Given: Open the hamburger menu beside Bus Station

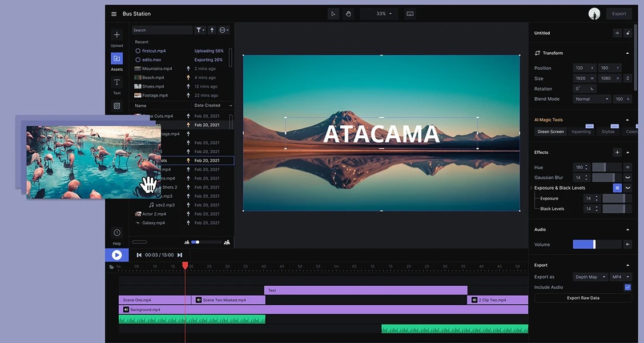Looking at the screenshot, I should (114, 14).
